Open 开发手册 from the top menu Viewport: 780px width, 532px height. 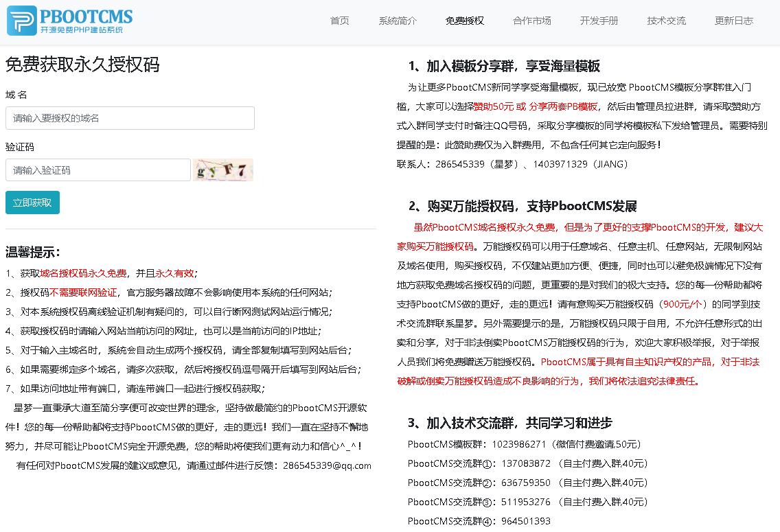(x=599, y=21)
